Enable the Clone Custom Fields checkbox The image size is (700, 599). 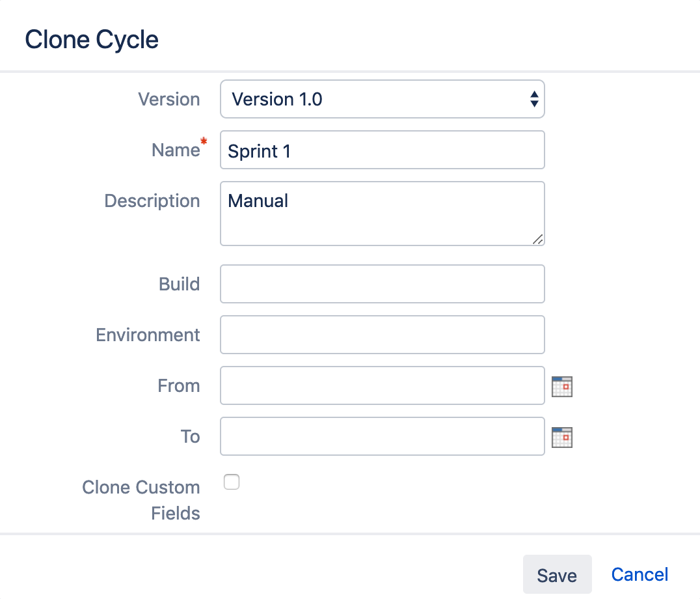point(232,482)
